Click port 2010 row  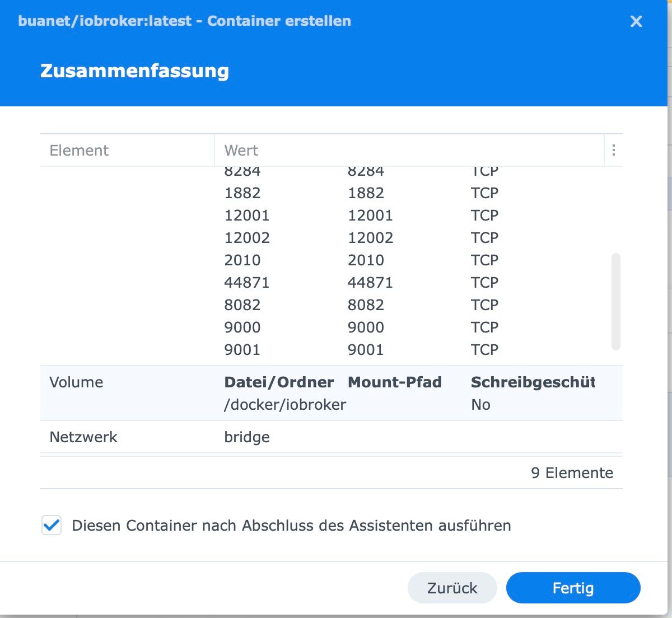coord(242,260)
